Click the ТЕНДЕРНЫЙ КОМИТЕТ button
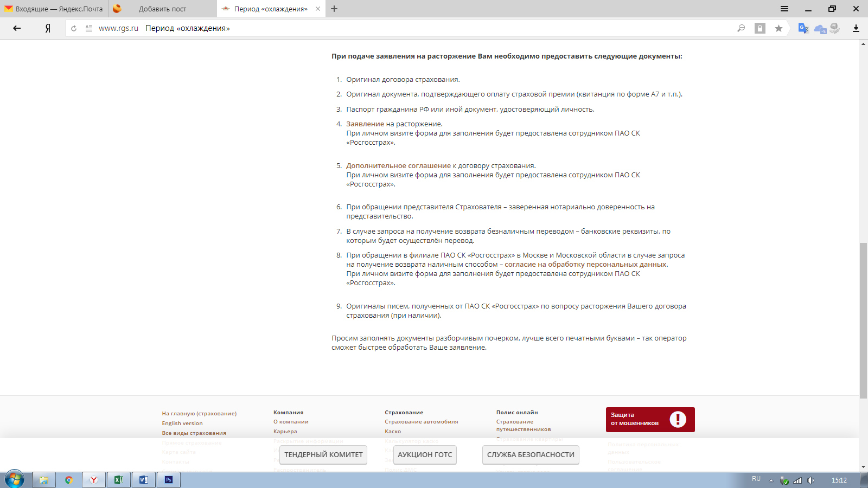Viewport: 868px width, 488px height. coord(323,454)
